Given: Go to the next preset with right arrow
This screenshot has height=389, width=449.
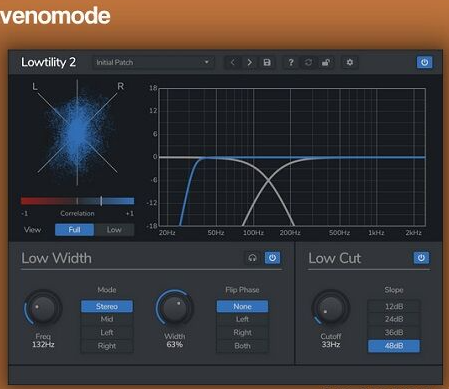Looking at the screenshot, I should pyautogui.click(x=249, y=62).
